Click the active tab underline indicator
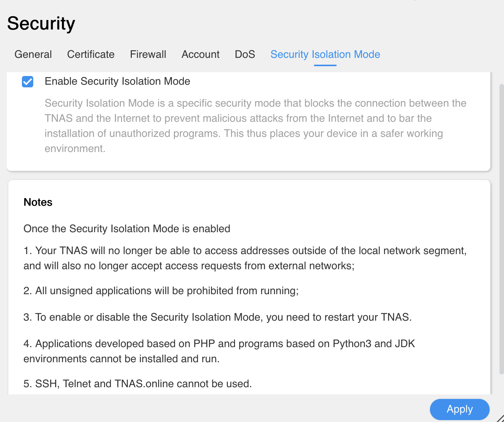 pyautogui.click(x=325, y=65)
